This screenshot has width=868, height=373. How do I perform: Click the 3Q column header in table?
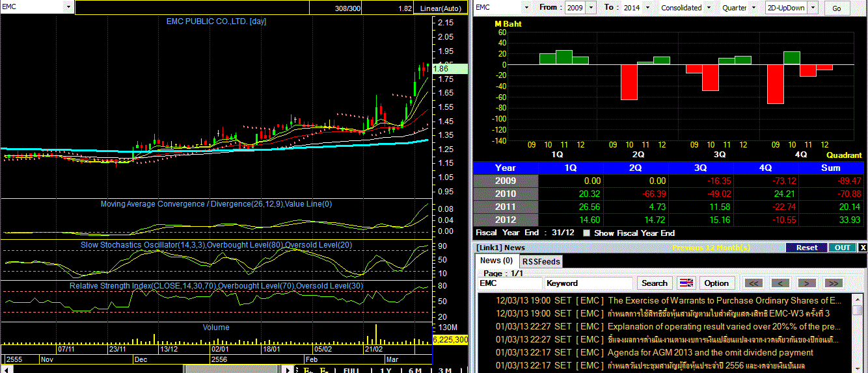point(701,168)
